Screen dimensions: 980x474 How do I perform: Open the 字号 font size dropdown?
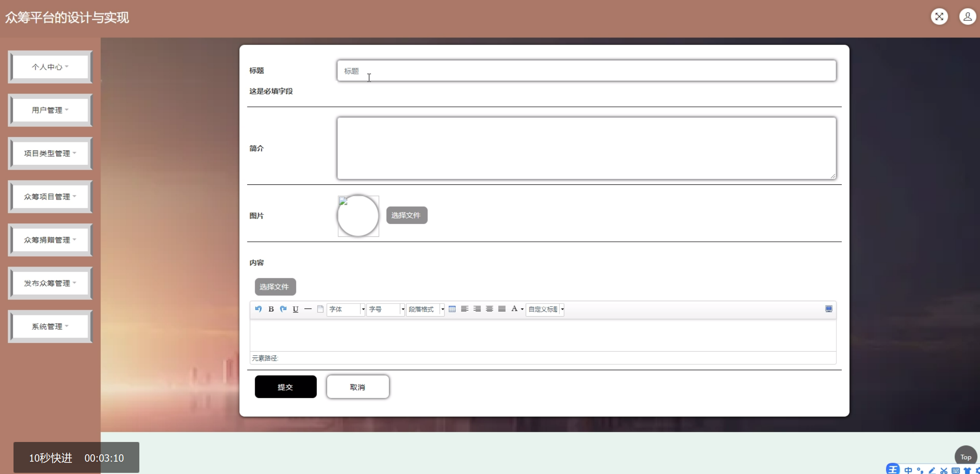tap(385, 309)
